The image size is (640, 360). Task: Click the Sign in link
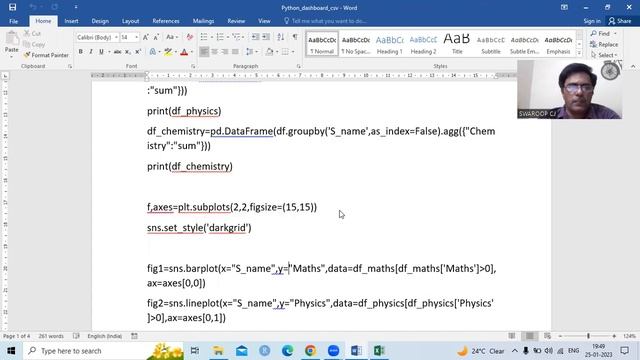coord(592,21)
